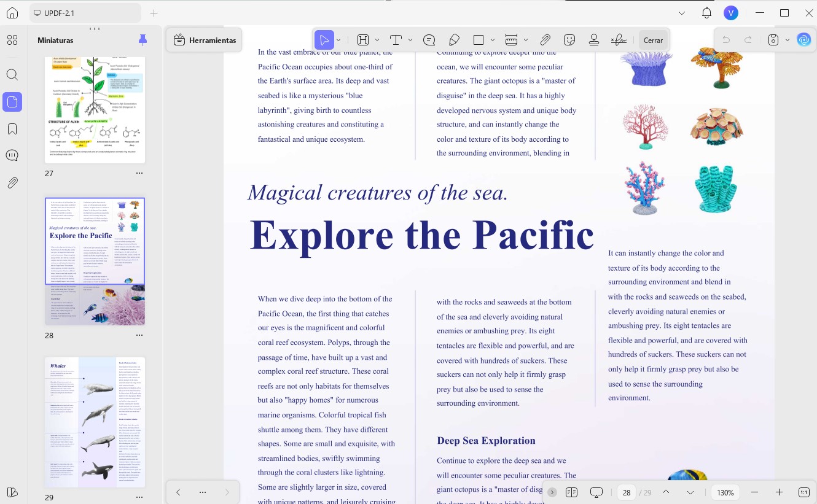Image resolution: width=817 pixels, height=504 pixels.
Task: Expand the save options dropdown arrow
Action: [x=788, y=40]
